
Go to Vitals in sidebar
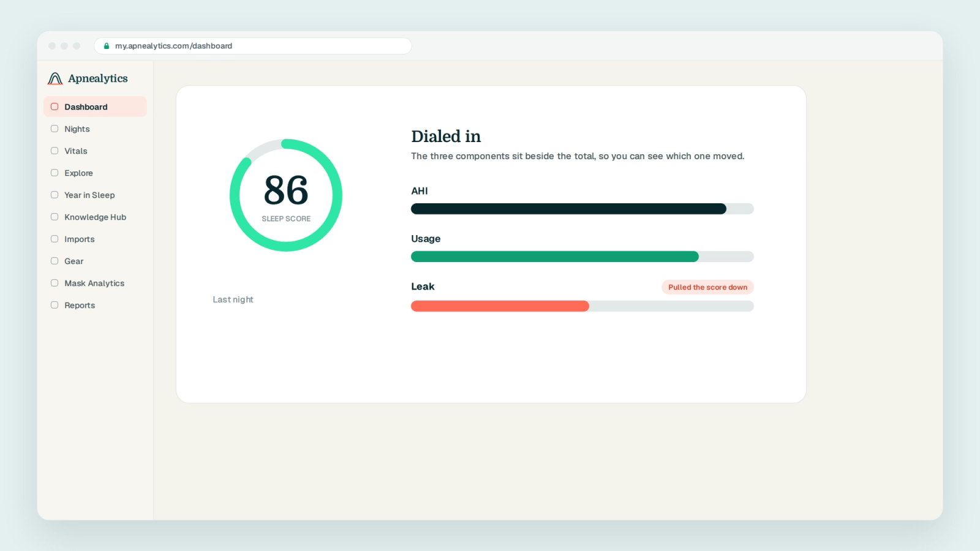[x=95, y=151]
